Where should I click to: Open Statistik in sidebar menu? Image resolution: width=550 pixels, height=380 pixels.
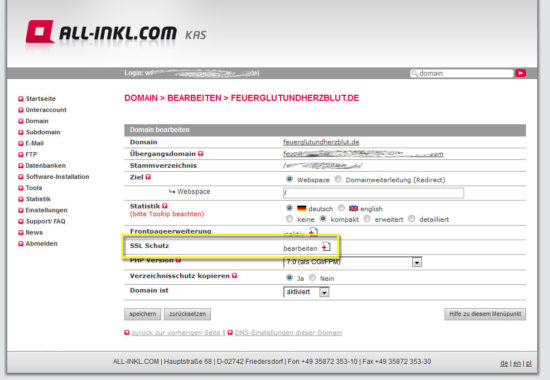point(38,199)
